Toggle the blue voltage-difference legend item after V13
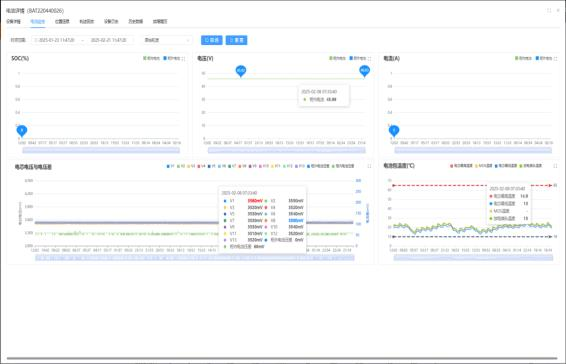 (x=318, y=166)
